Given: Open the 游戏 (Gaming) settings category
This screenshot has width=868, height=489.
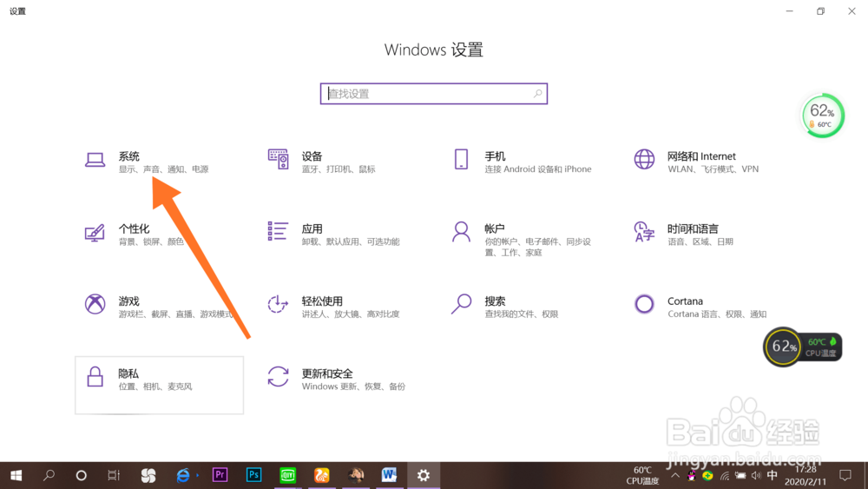Looking at the screenshot, I should (x=159, y=307).
